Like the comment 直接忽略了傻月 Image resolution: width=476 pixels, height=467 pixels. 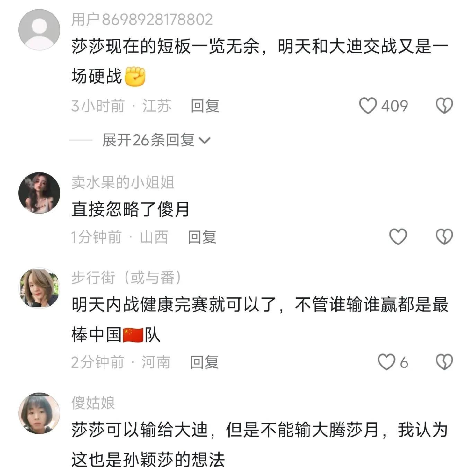[398, 237]
